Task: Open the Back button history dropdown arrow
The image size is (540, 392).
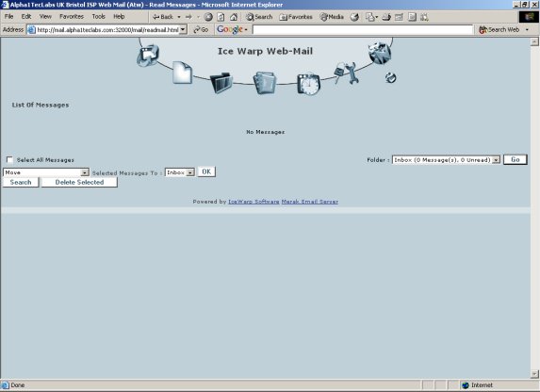Action: 179,17
